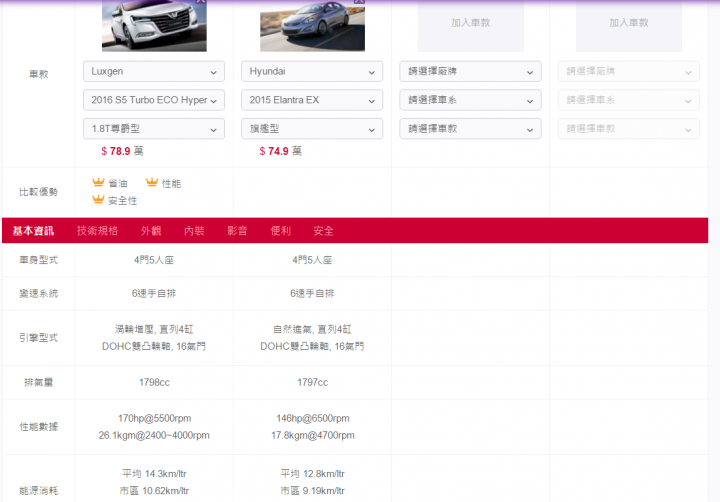Click the 市區 10.62km/ltr value
The height and width of the screenshot is (502, 720).
(154, 491)
